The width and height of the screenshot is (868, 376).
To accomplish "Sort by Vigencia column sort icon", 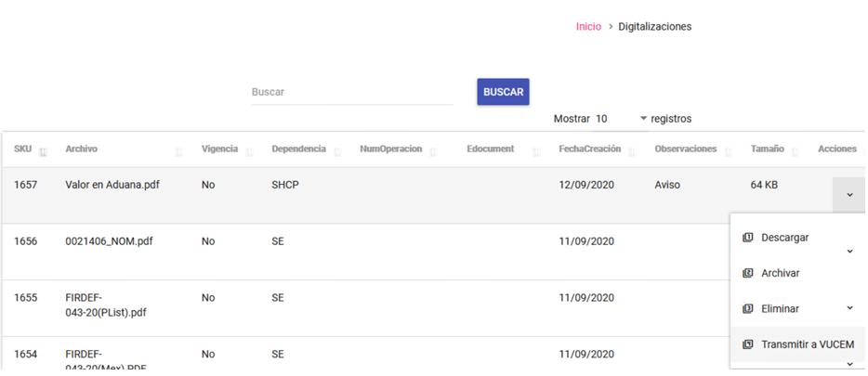I will 249,152.
